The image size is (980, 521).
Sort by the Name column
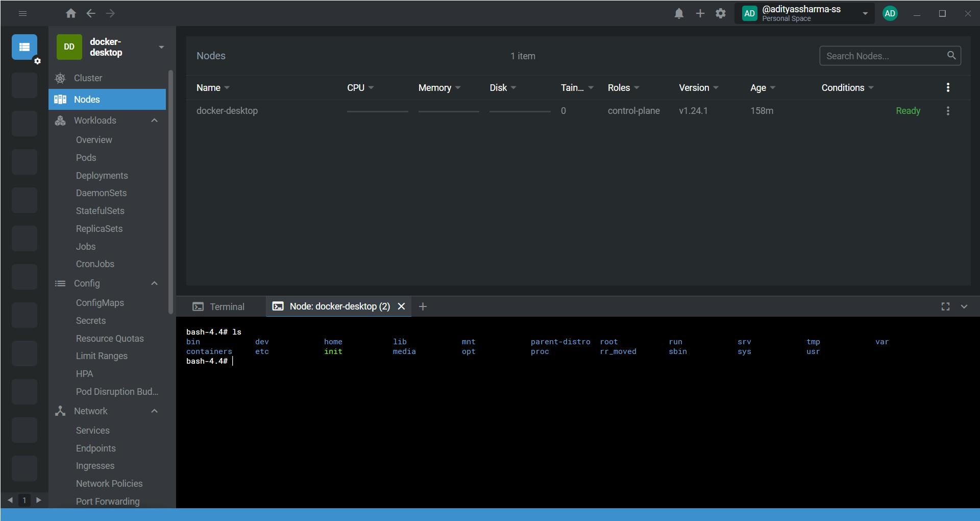tap(213, 88)
